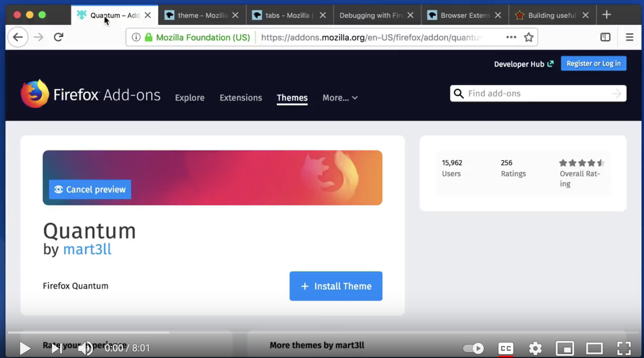Open the sidebar toggle icon
This screenshot has height=358, width=644.
pyautogui.click(x=605, y=37)
